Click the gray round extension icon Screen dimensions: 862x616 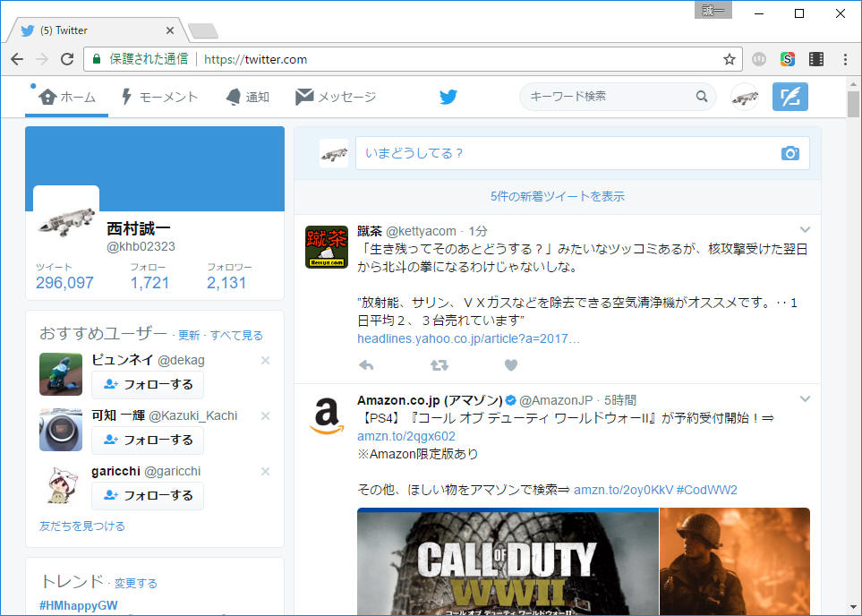tap(759, 59)
